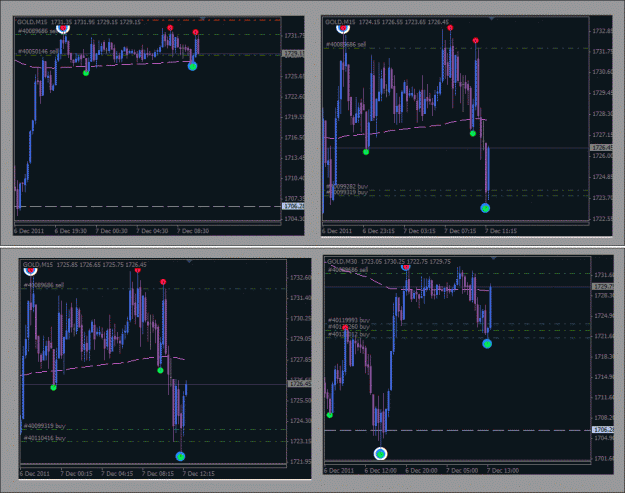This screenshot has width=625, height=493.
Task: Click the chart shift triangle in the GOLD,M30 chart
Action: pos(493,258)
